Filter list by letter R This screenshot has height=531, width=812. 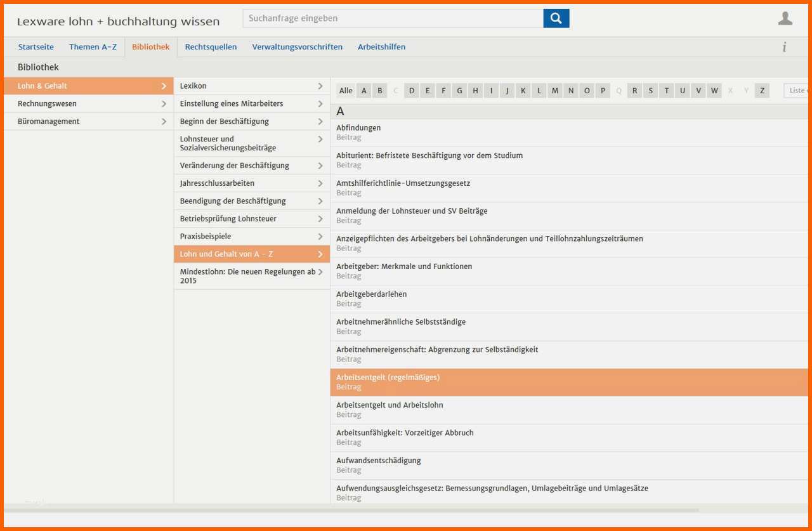click(x=634, y=91)
